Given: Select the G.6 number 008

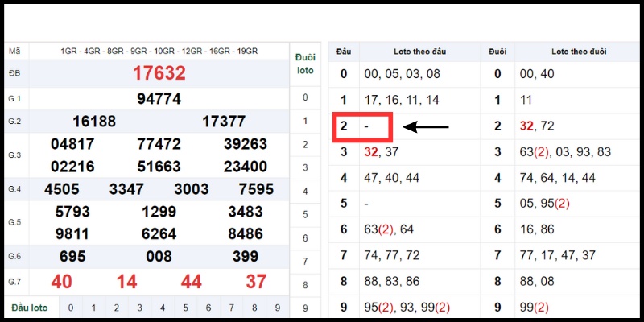Looking at the screenshot, I should [x=159, y=256].
